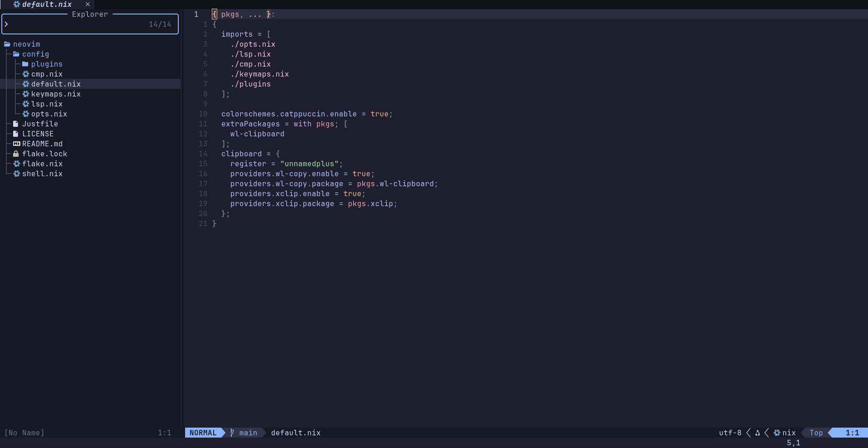Viewport: 868px width, 448px height.
Task: Click the lock icon on flake.lock
Action: (x=16, y=154)
